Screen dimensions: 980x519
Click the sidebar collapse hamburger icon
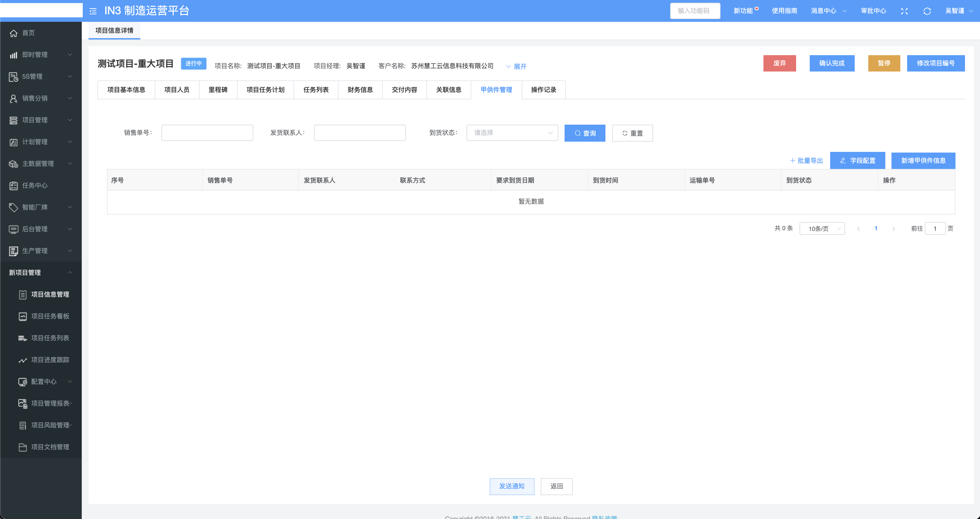(93, 11)
